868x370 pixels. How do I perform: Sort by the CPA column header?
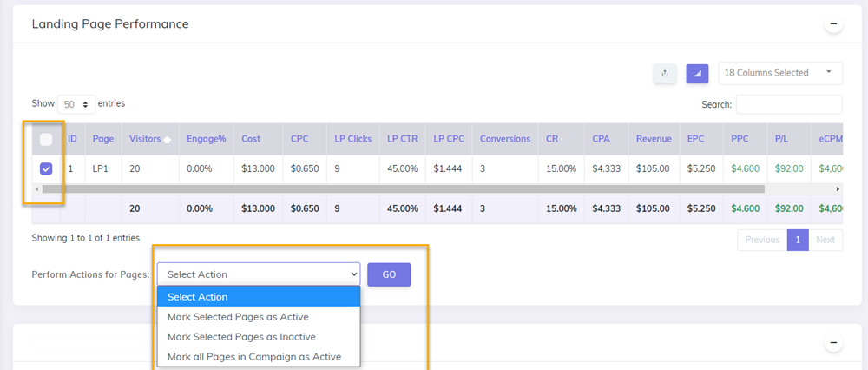point(606,139)
